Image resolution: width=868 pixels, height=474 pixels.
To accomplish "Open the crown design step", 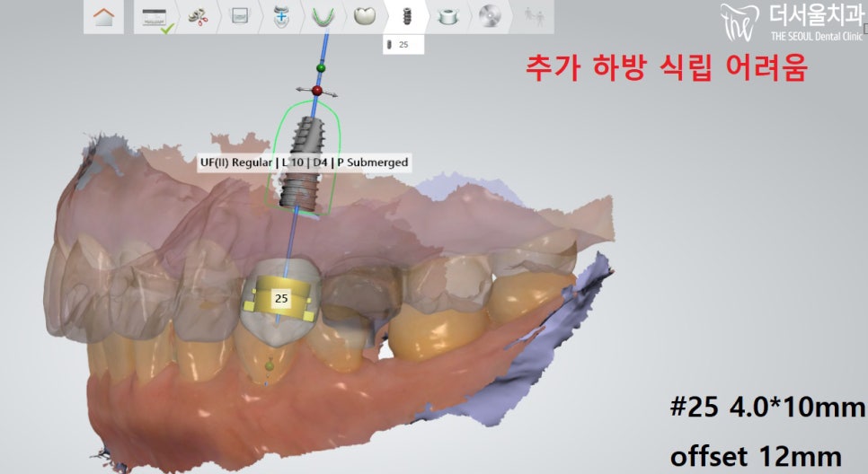I will [364, 16].
